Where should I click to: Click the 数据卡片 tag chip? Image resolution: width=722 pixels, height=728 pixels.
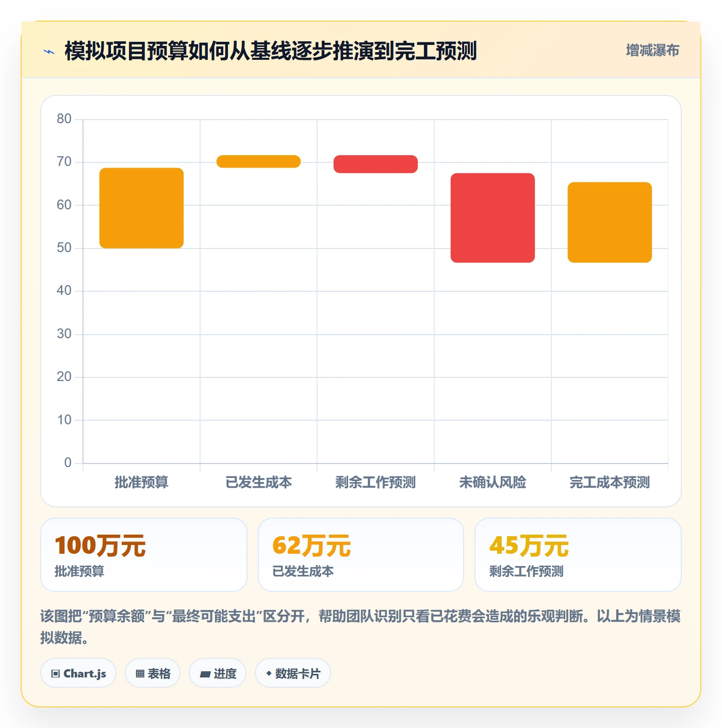click(293, 673)
